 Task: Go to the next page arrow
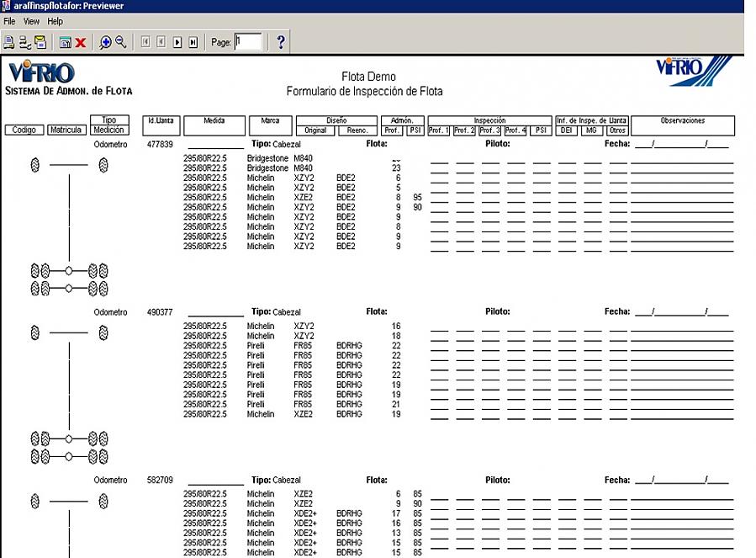177,42
